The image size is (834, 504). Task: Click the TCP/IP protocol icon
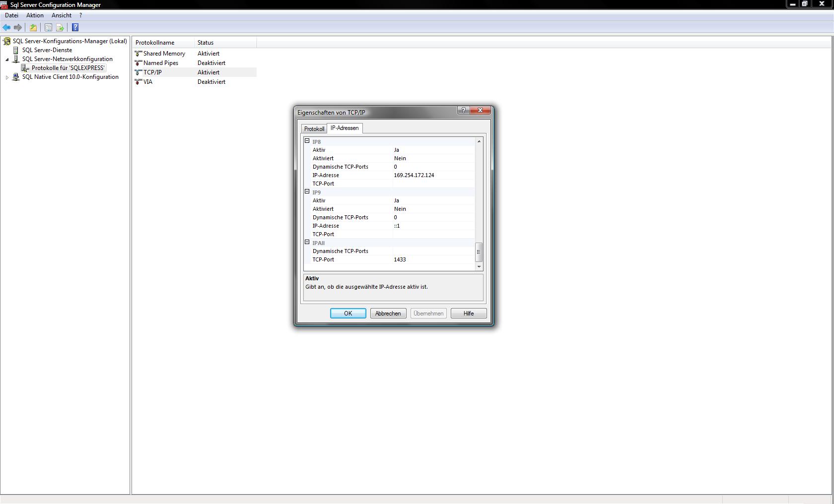[x=139, y=72]
